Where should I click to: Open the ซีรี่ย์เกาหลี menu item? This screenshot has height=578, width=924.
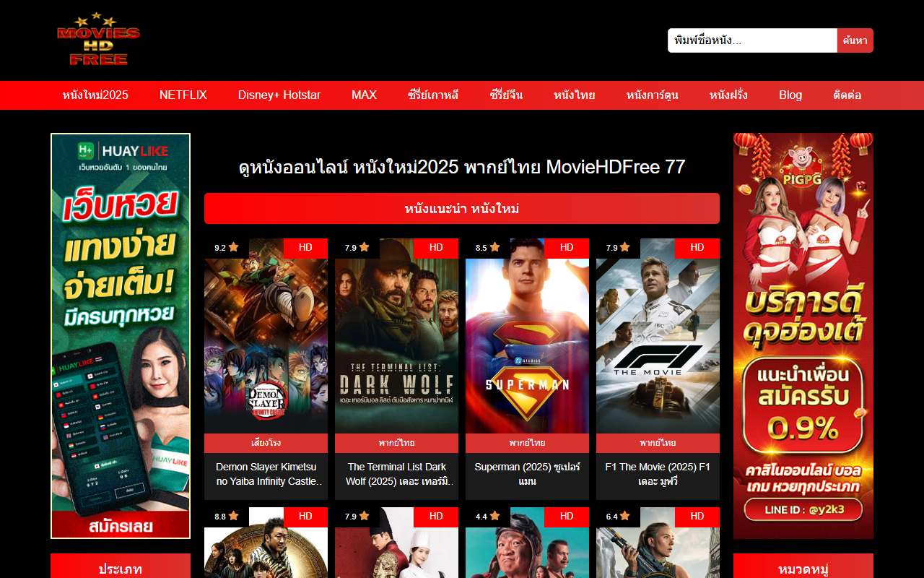[x=433, y=95]
